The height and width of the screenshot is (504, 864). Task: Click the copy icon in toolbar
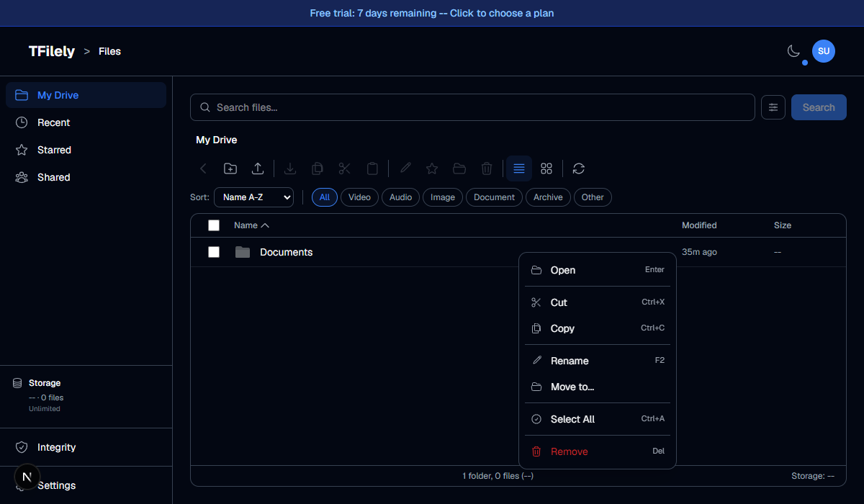click(x=318, y=168)
